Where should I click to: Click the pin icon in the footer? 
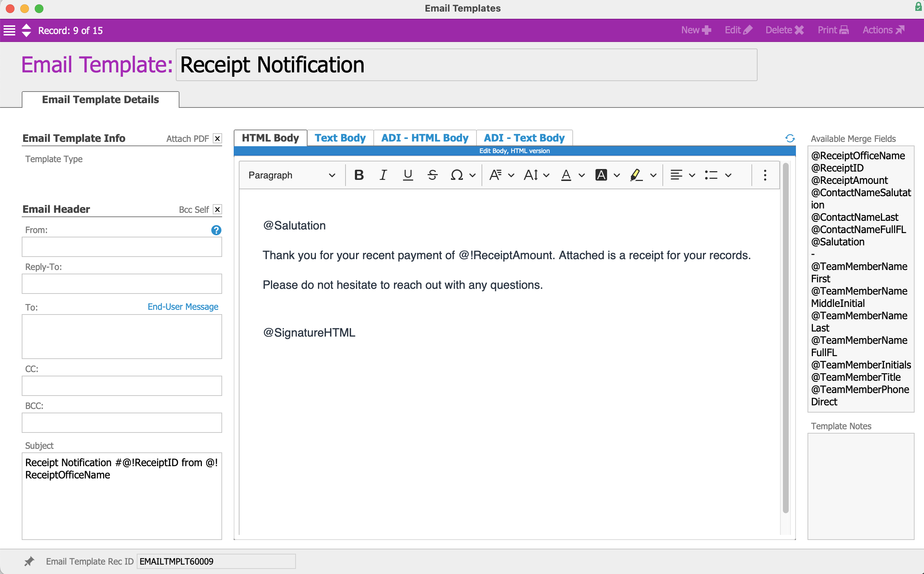pyautogui.click(x=29, y=561)
